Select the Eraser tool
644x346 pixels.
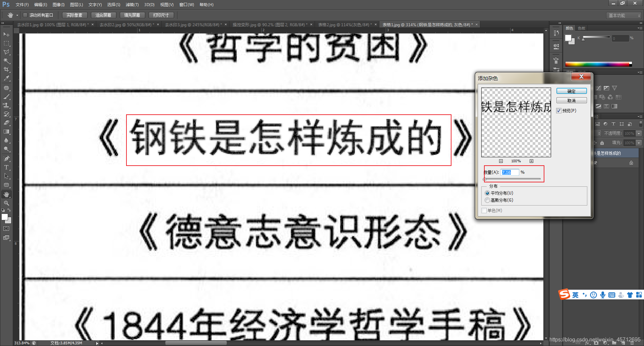tap(6, 123)
